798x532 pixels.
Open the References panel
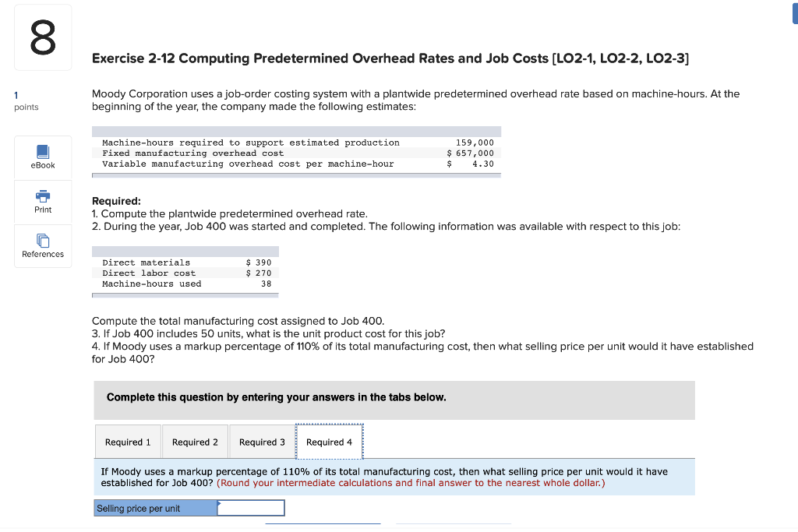pyautogui.click(x=43, y=246)
